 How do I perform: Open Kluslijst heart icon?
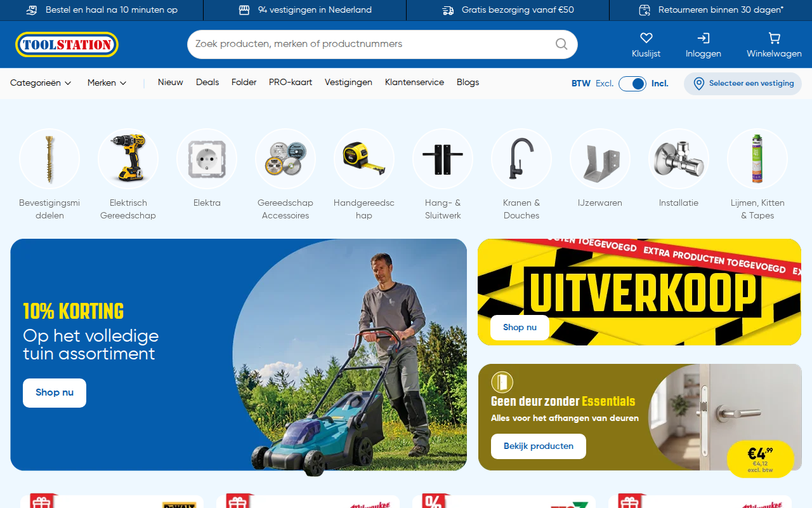646,38
